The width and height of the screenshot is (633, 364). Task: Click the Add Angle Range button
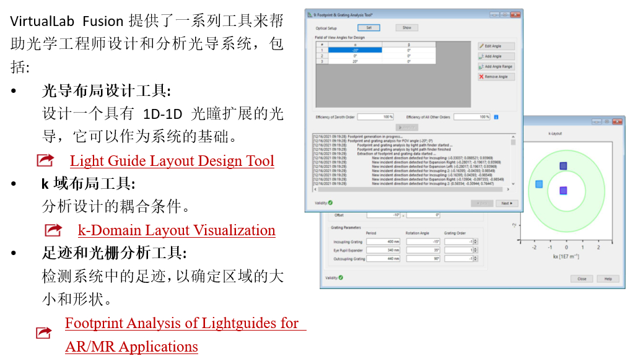click(496, 66)
